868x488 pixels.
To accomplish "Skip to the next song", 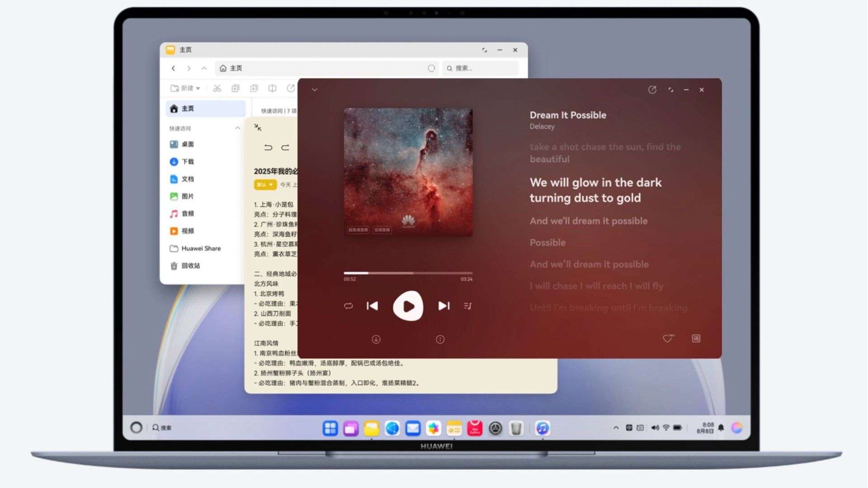I will tap(444, 306).
